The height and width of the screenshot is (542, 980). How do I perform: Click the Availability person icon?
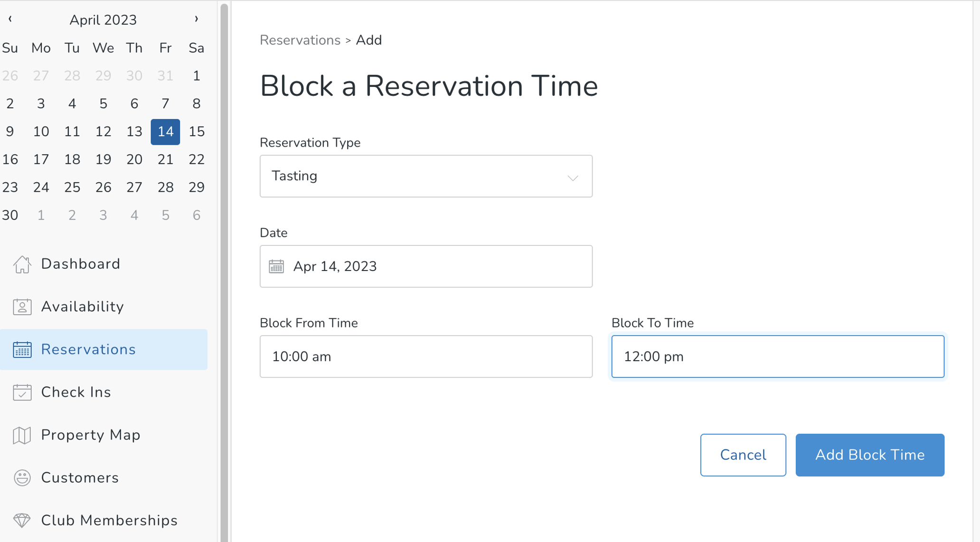coord(21,307)
